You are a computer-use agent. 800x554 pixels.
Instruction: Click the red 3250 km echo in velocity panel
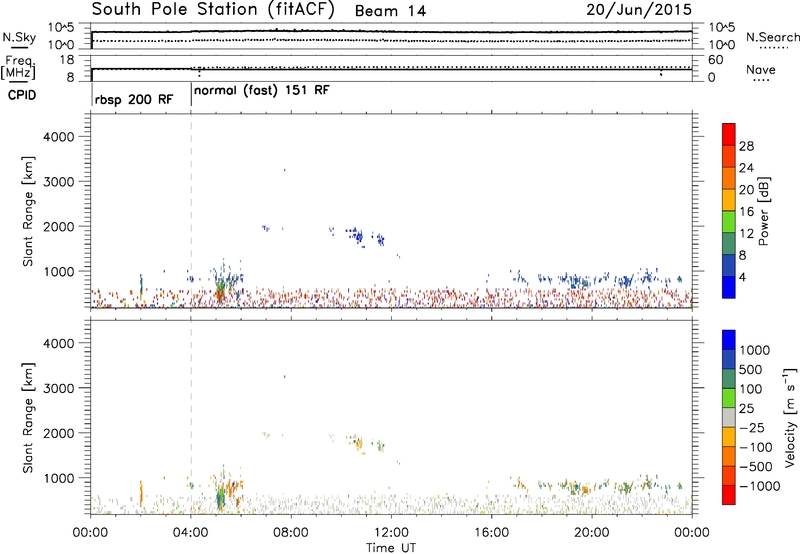point(284,376)
